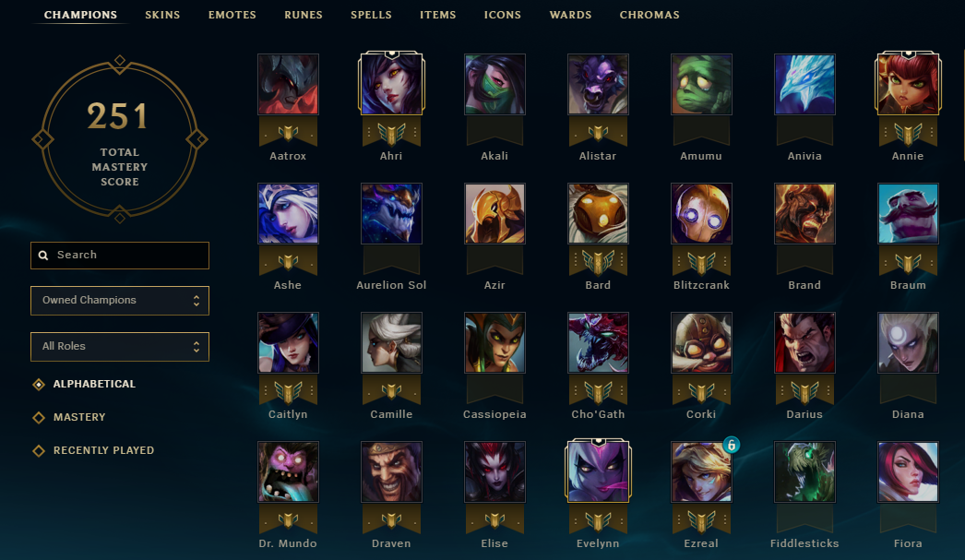Viewport: 965px width, 560px height.
Task: Select the Bard champion icon
Action: click(x=598, y=213)
